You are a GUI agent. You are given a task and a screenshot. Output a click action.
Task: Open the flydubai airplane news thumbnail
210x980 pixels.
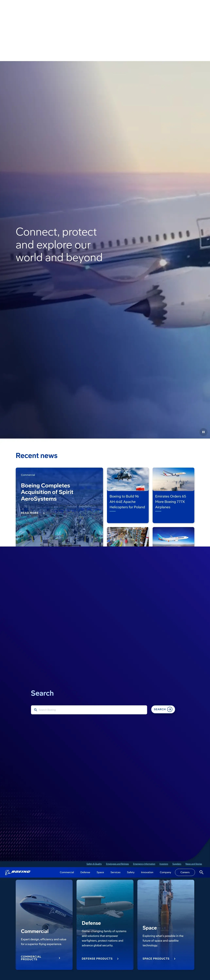coord(173,537)
